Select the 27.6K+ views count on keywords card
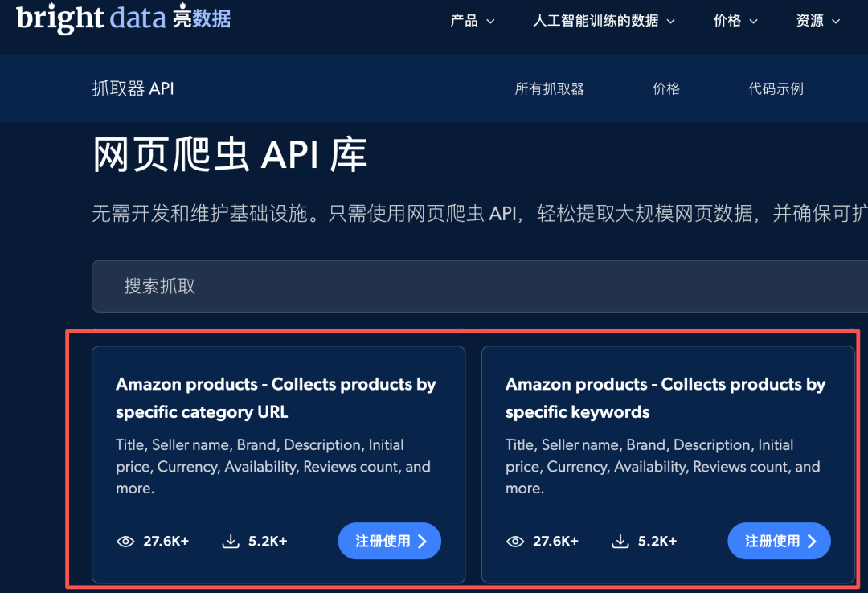This screenshot has width=868, height=593. (x=556, y=541)
